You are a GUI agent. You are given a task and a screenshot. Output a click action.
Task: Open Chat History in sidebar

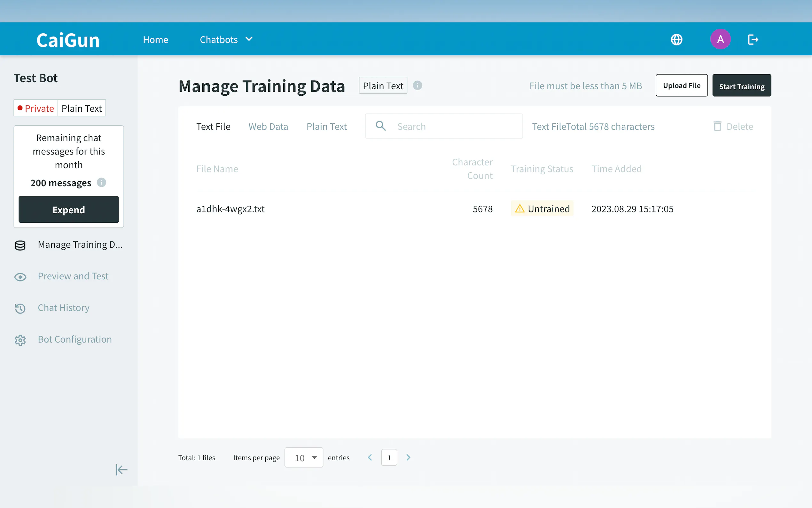pyautogui.click(x=63, y=308)
